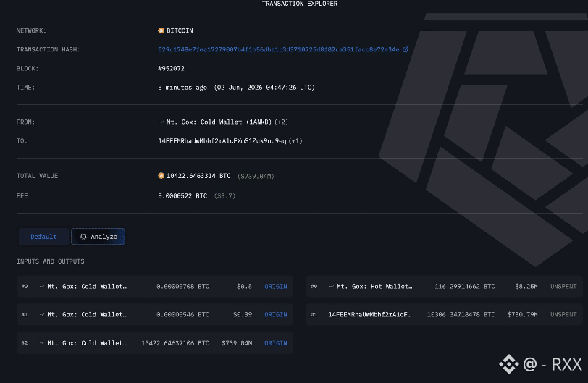The height and width of the screenshot is (383, 588).
Task: Open recipient address 14FEEMRhaUwMbhf2rA1cFXmS1Zuk9nc9eq
Action: pos(222,141)
